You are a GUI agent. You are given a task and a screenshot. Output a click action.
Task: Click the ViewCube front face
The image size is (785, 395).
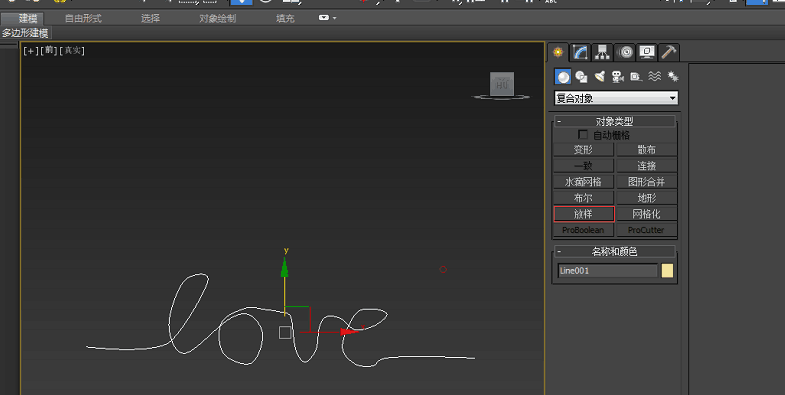(502, 84)
